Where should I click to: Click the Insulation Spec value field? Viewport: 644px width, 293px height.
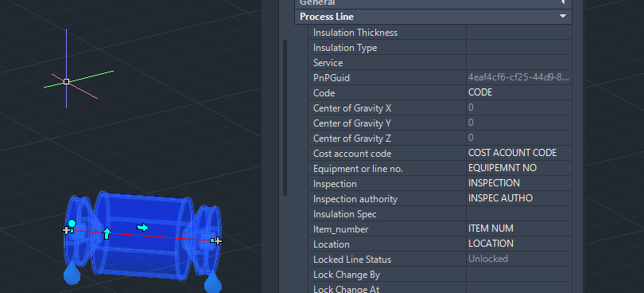coord(518,214)
